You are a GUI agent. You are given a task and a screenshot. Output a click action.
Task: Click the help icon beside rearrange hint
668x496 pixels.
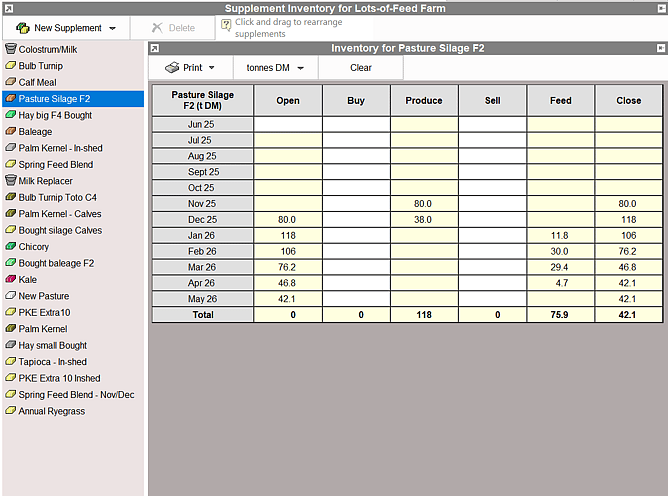[x=226, y=26]
